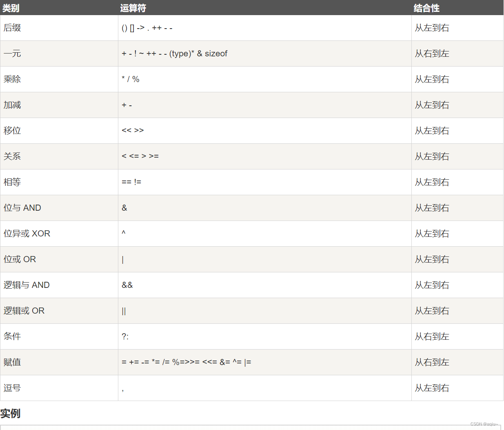Click the shift operators << >> cell
Screen dimensions: 504x430
(x=265, y=131)
